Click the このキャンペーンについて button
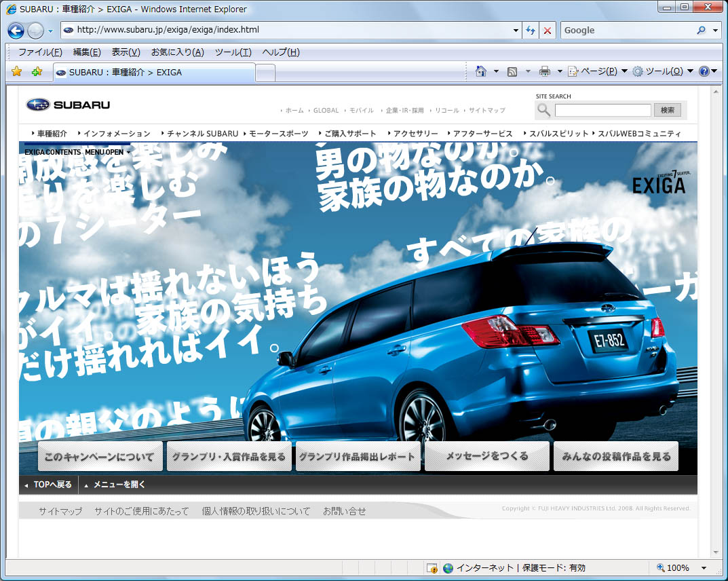 click(100, 457)
